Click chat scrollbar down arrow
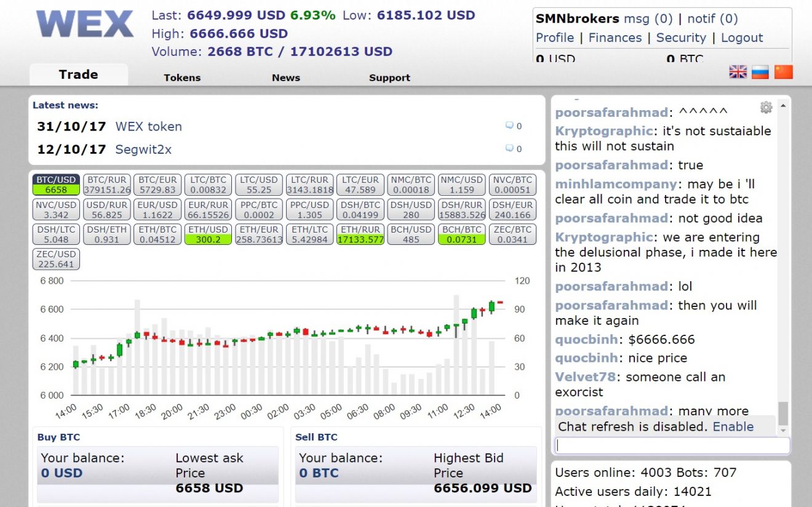The width and height of the screenshot is (812, 507). pyautogui.click(x=782, y=429)
